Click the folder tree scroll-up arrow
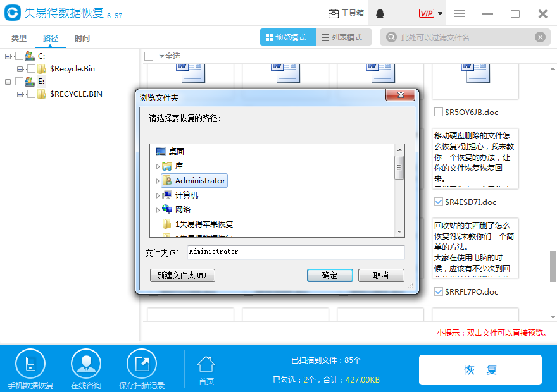This screenshot has height=392, width=557. tap(399, 150)
